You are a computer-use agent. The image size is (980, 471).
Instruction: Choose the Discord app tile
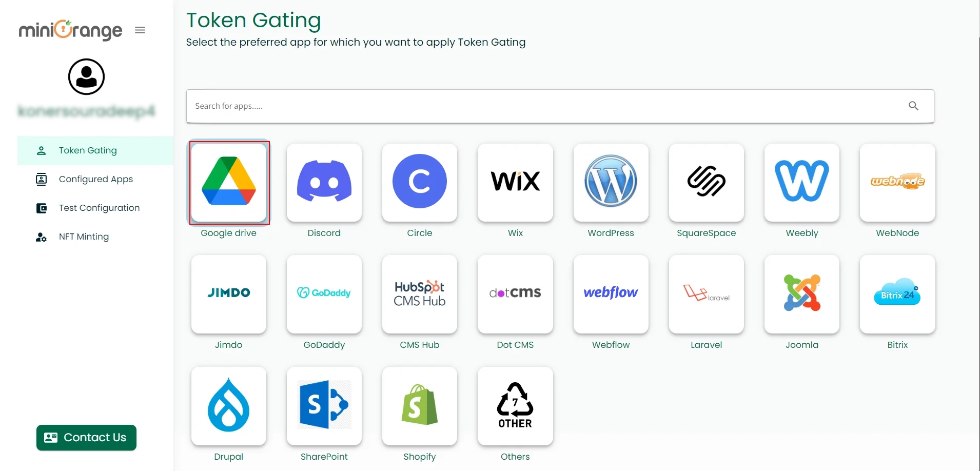click(x=324, y=183)
